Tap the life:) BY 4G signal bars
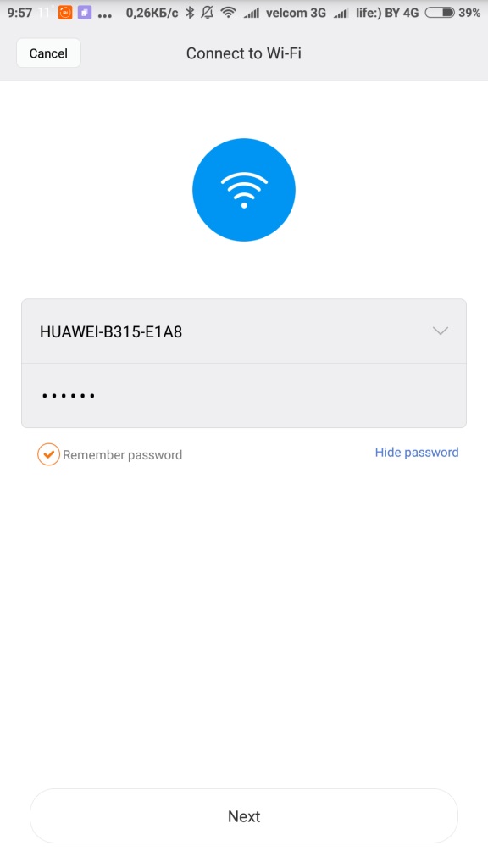The width and height of the screenshot is (488, 868). pyautogui.click(x=341, y=13)
